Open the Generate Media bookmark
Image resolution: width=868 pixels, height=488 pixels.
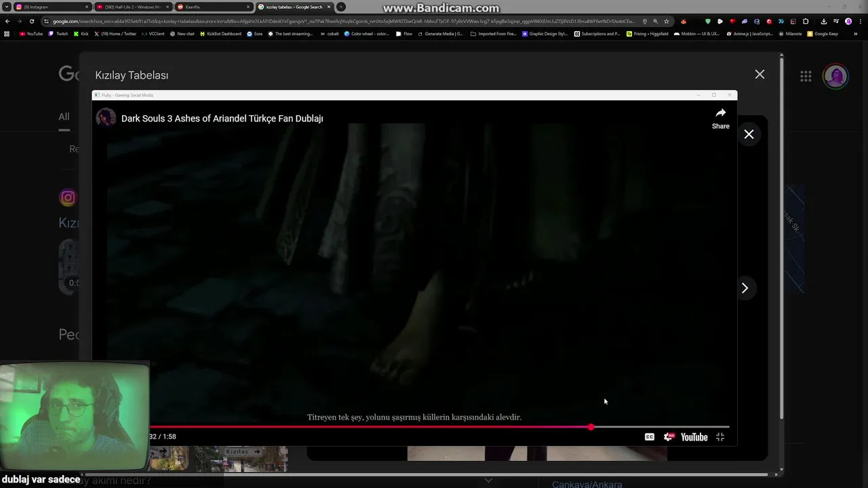point(441,34)
